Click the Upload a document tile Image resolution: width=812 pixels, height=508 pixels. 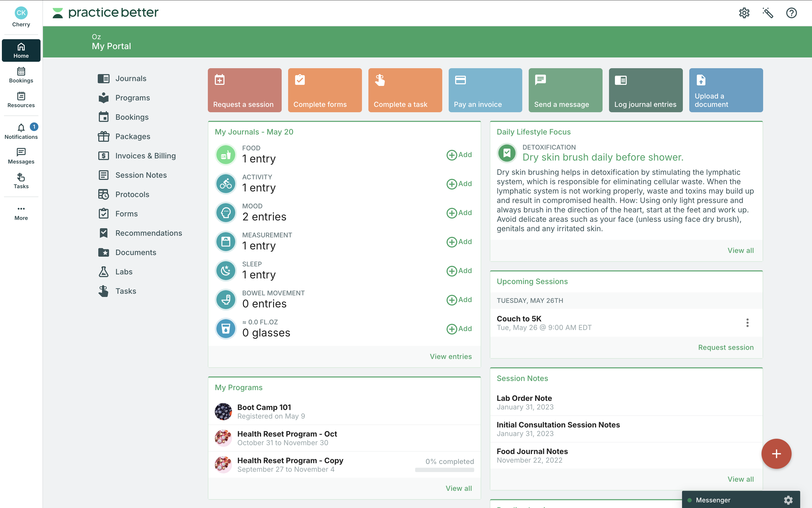726,90
